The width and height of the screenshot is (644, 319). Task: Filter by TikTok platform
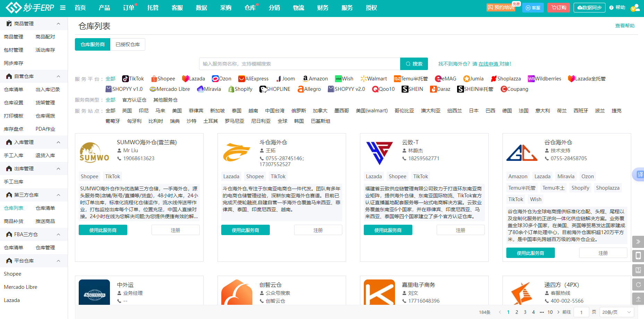pos(133,79)
